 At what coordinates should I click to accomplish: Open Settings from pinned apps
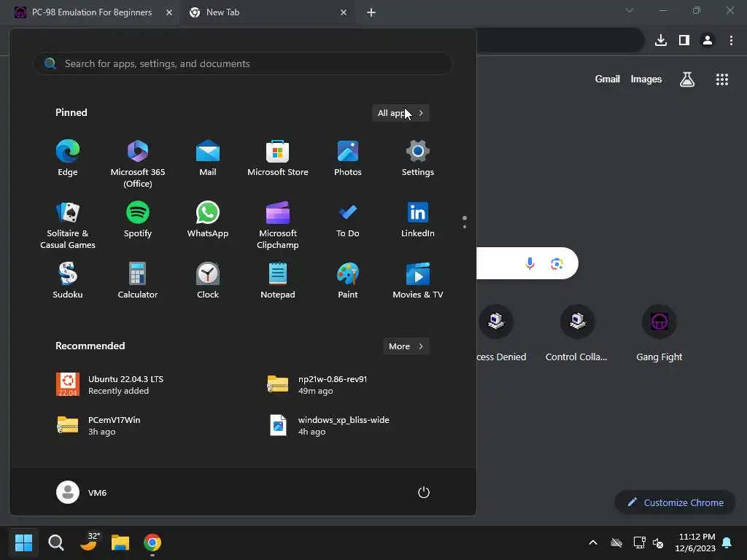pyautogui.click(x=418, y=158)
